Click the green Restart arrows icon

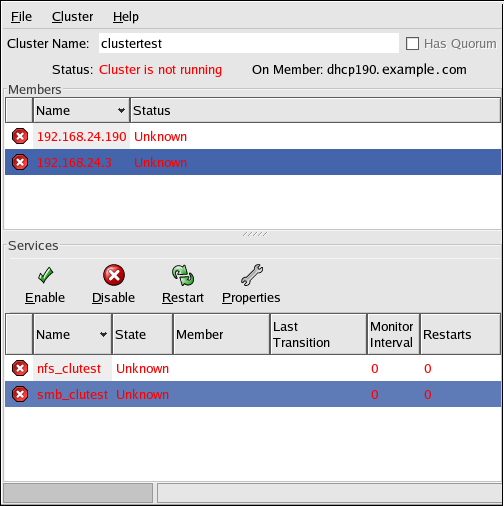tap(183, 275)
